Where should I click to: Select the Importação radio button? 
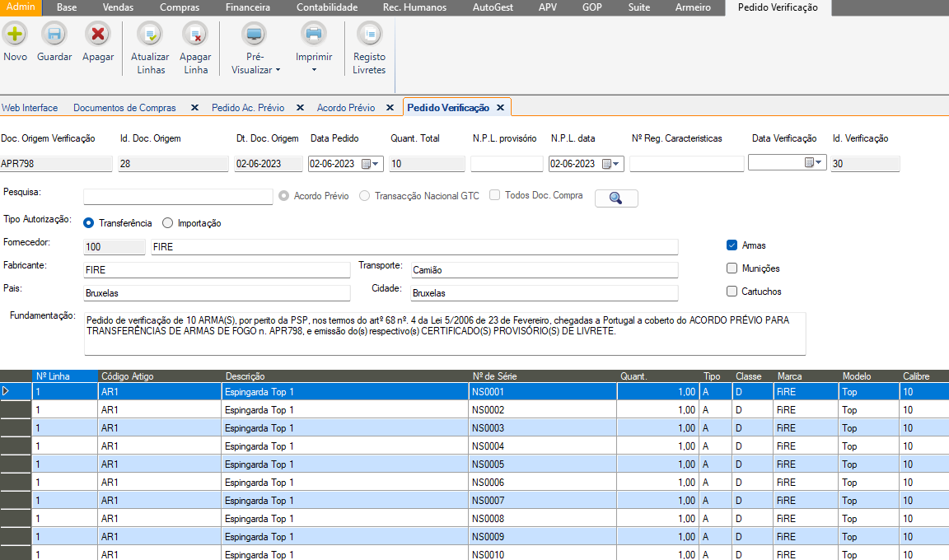point(168,223)
